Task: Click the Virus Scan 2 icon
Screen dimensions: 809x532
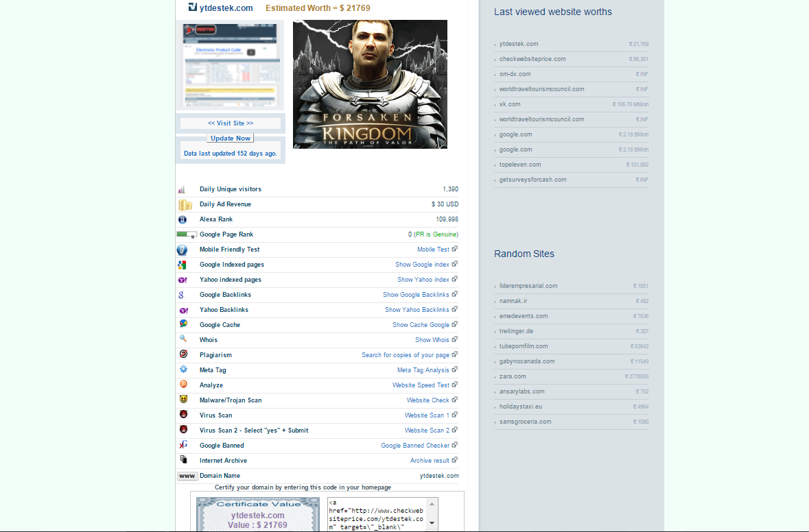Action: (x=183, y=429)
